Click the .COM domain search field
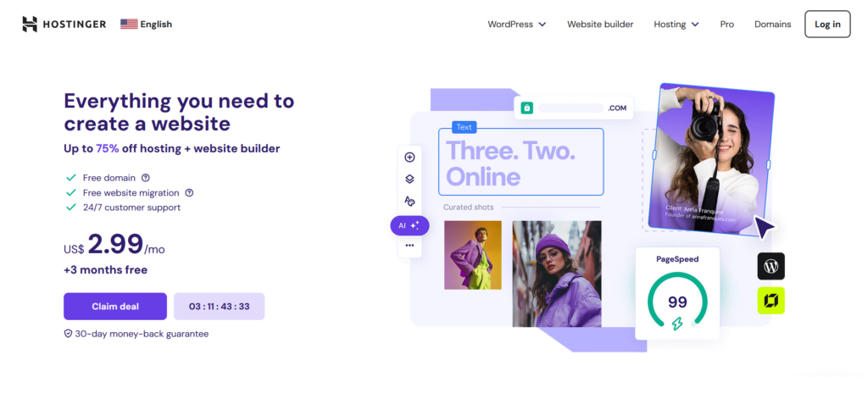This screenshot has height=410, width=868. (x=574, y=108)
